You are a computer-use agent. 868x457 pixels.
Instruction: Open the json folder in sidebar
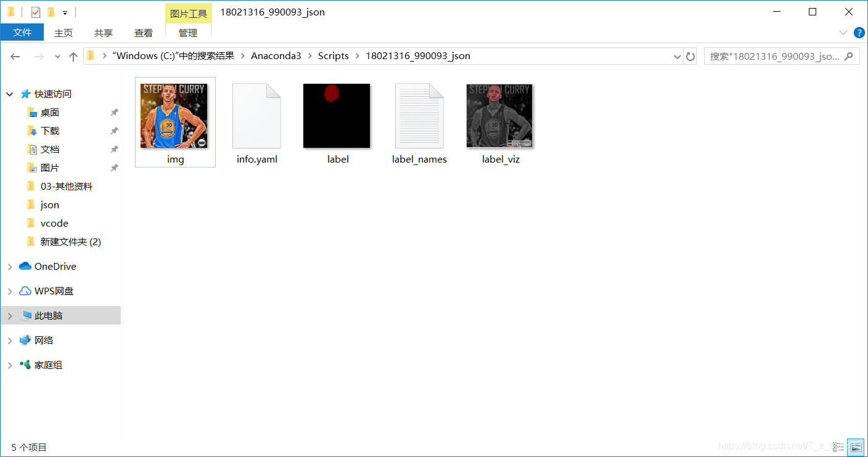pyautogui.click(x=50, y=205)
